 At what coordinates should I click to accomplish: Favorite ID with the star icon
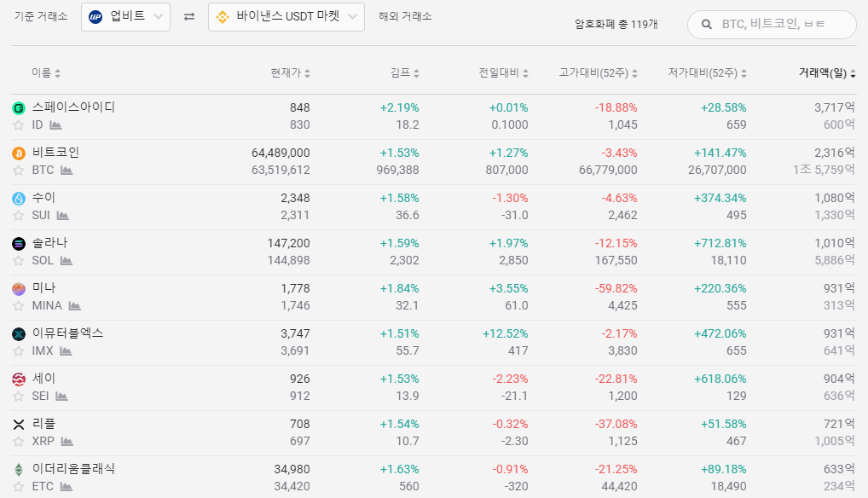pos(18,125)
